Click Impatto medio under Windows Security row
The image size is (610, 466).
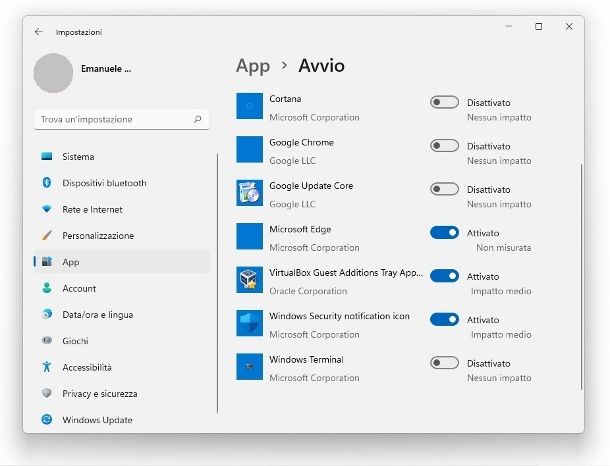tap(501, 335)
